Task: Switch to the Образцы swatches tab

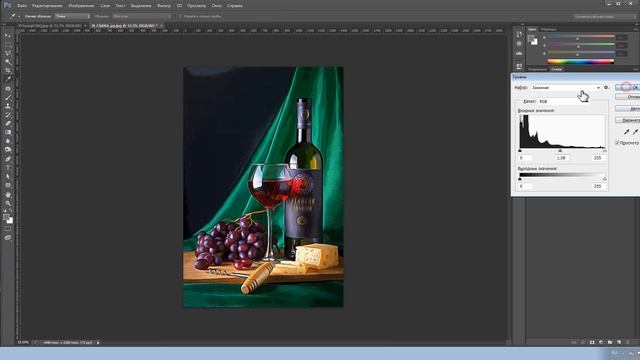Action: [x=548, y=29]
